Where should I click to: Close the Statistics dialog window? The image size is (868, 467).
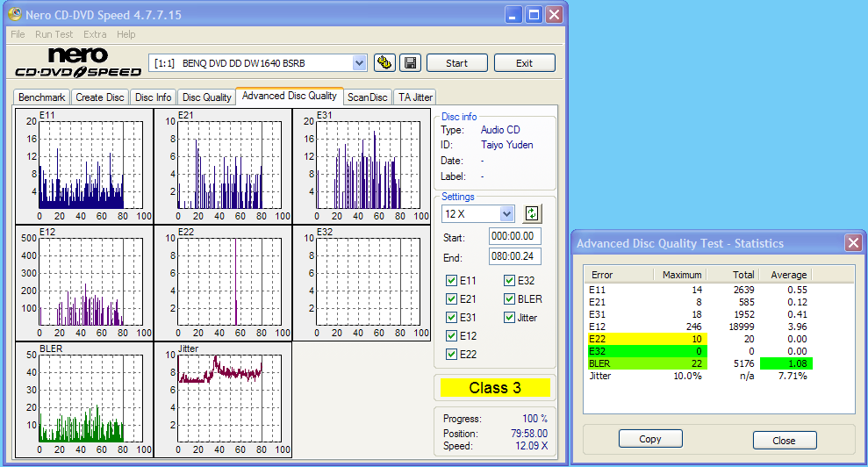[852, 243]
